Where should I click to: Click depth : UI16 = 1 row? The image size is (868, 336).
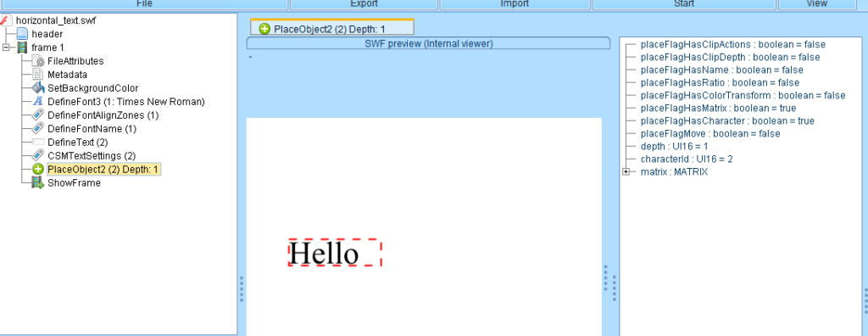click(674, 147)
